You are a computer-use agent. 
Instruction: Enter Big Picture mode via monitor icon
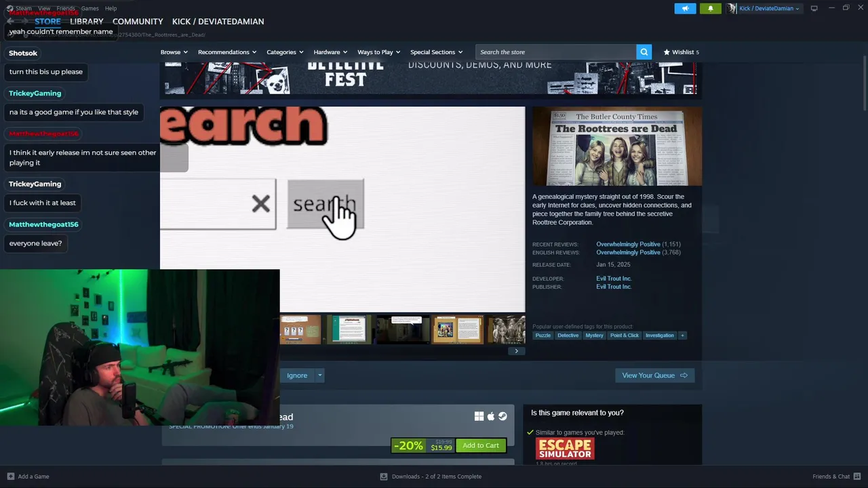coord(814,8)
